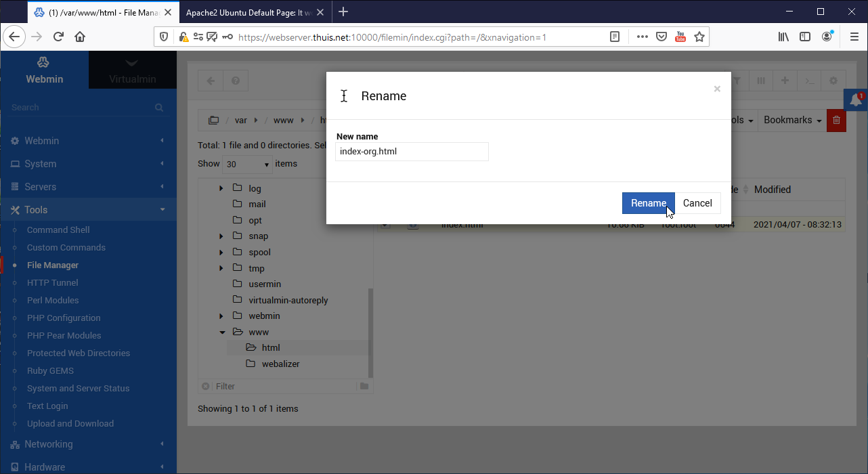This screenshot has height=474, width=868.
Task: Click the New name text field
Action: click(x=412, y=152)
